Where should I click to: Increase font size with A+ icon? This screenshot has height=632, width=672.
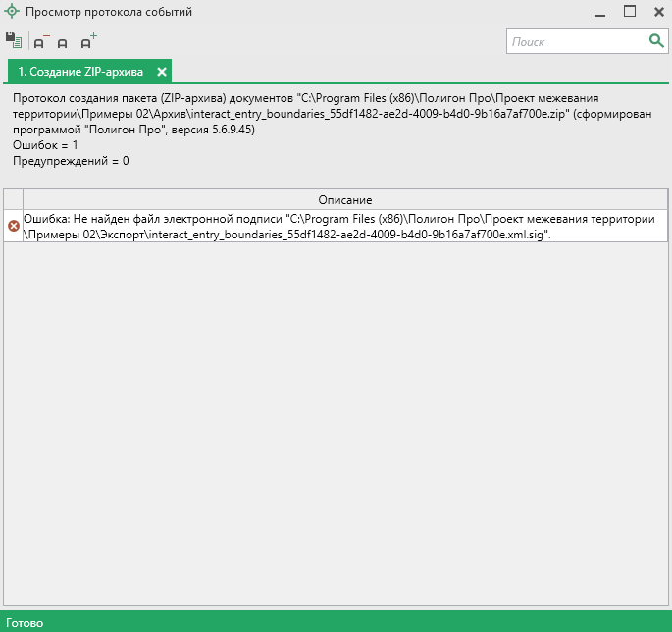[88, 41]
